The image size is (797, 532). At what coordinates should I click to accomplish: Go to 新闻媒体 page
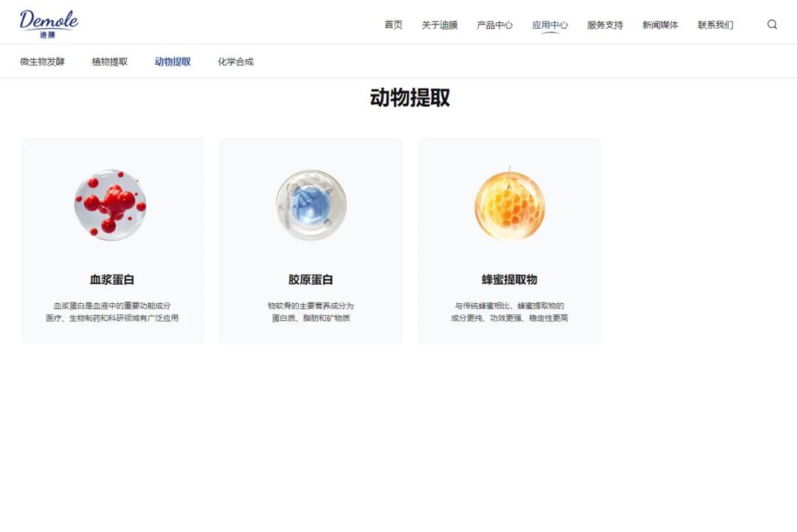(x=660, y=25)
